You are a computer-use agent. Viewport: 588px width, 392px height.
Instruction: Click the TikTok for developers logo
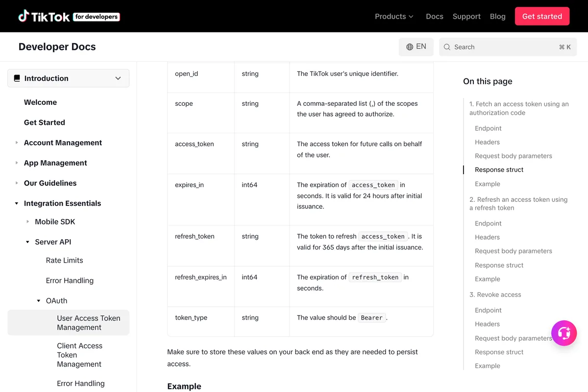coord(69,16)
